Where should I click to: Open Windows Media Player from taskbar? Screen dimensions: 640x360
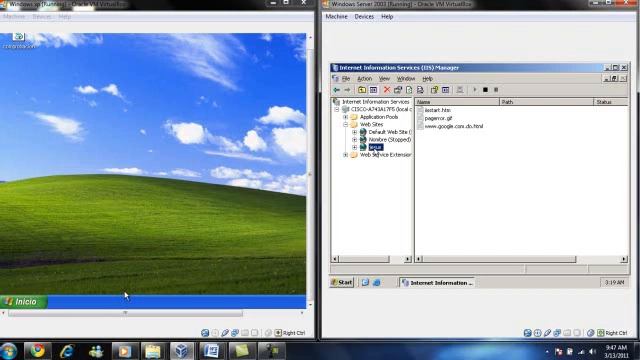pos(125,351)
